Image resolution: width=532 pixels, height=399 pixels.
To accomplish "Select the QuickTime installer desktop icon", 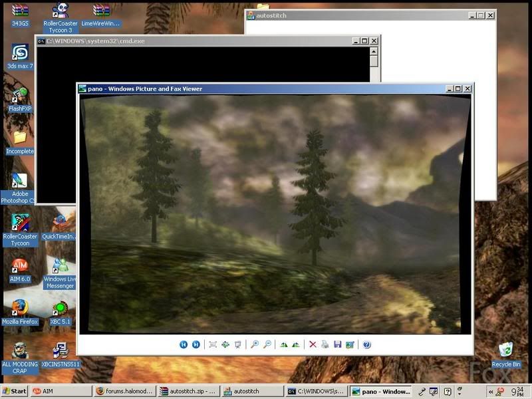I will point(59,227).
